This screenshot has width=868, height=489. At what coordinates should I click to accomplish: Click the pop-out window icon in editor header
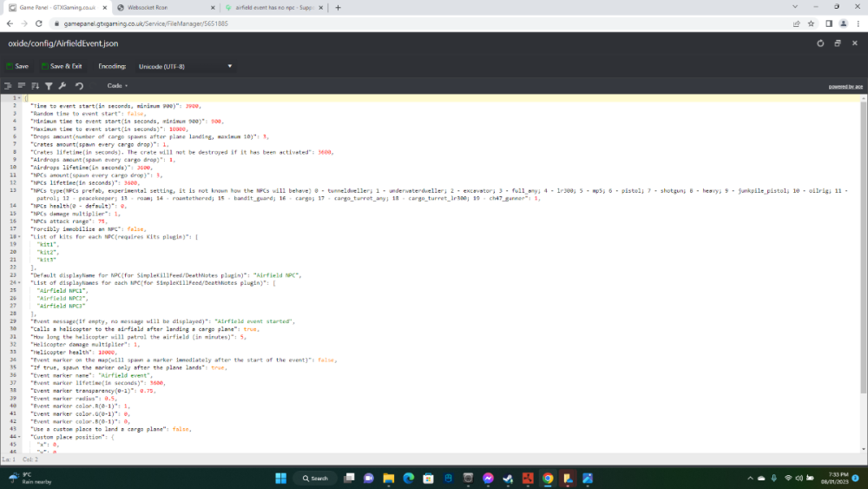838,43
